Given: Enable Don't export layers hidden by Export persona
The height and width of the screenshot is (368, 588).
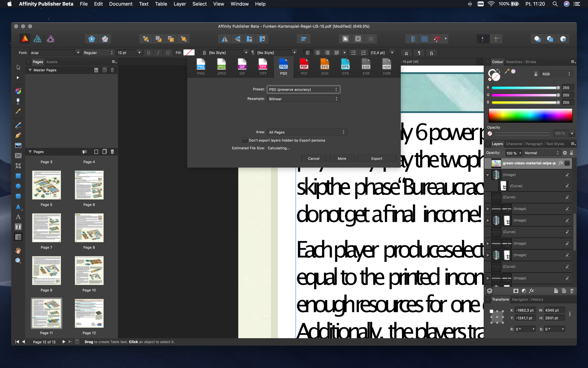Looking at the screenshot, I should (245, 140).
